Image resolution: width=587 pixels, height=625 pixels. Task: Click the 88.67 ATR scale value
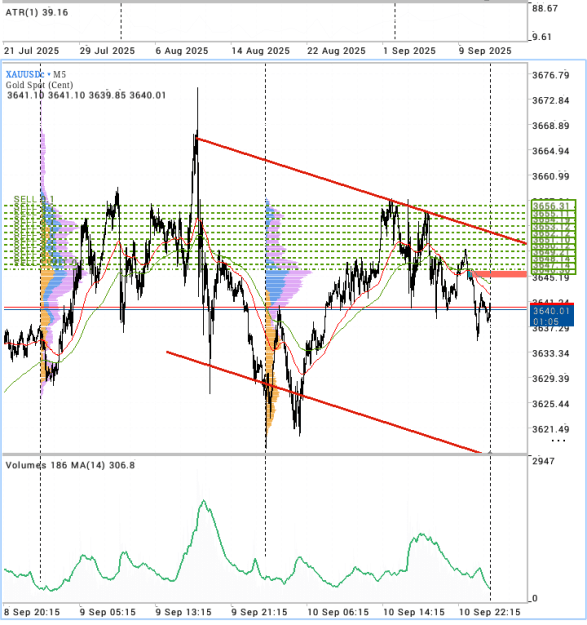click(545, 8)
